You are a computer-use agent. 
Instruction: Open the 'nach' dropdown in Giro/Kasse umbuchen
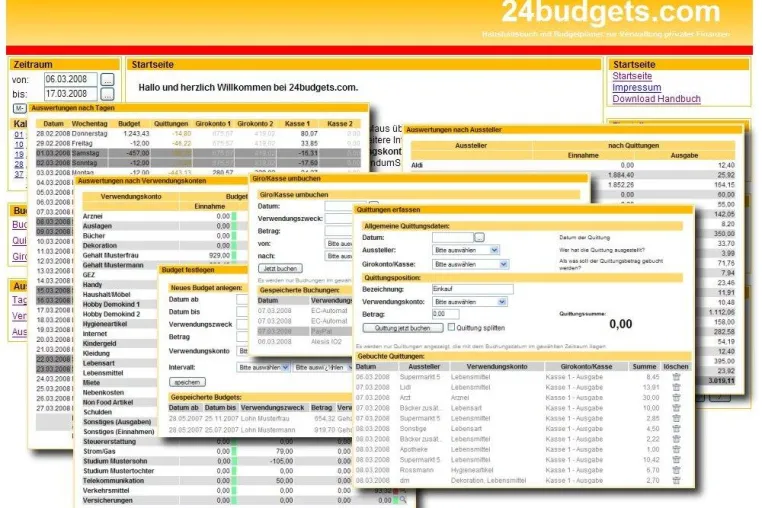pos(339,256)
